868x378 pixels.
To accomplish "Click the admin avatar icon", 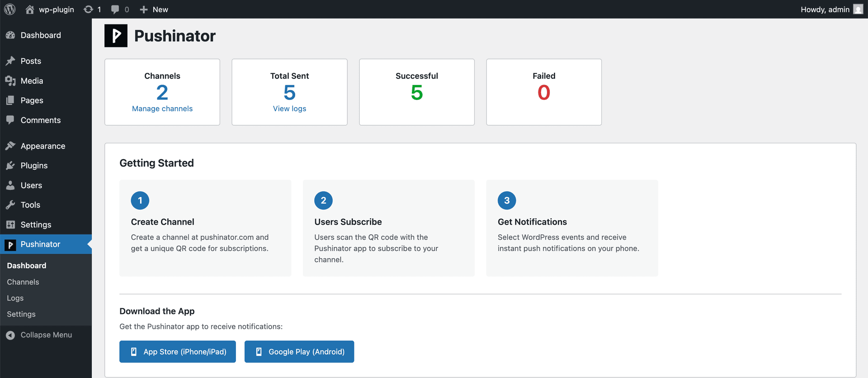I will coord(858,9).
